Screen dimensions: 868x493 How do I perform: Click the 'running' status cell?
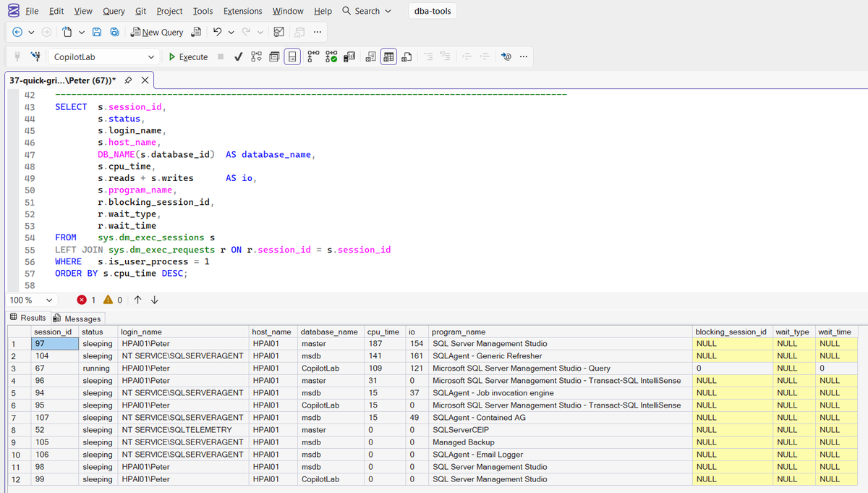[98, 368]
